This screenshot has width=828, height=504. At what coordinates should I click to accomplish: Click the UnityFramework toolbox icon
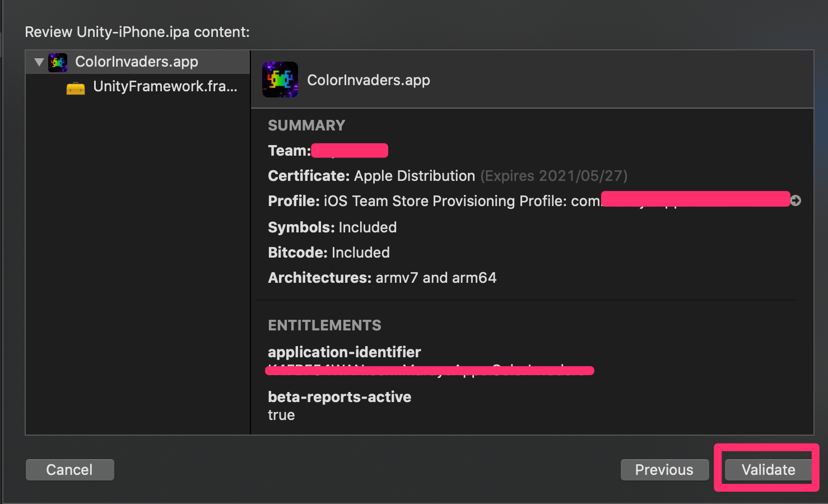[x=76, y=87]
